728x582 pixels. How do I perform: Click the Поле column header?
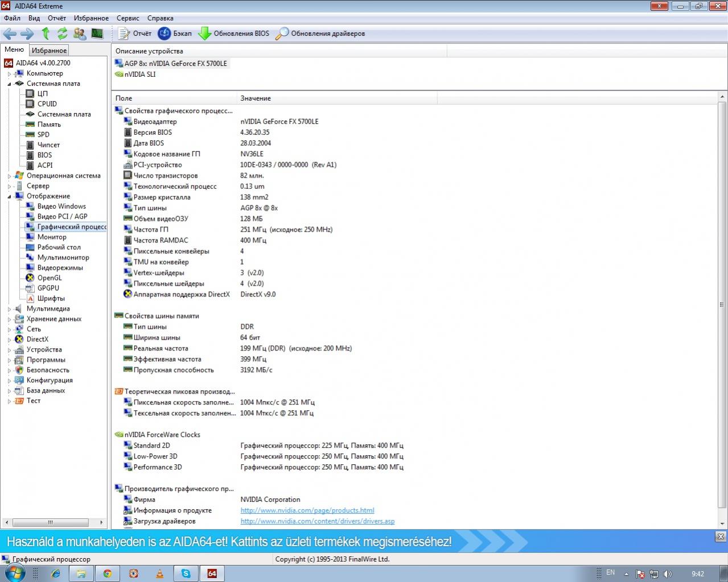click(174, 98)
